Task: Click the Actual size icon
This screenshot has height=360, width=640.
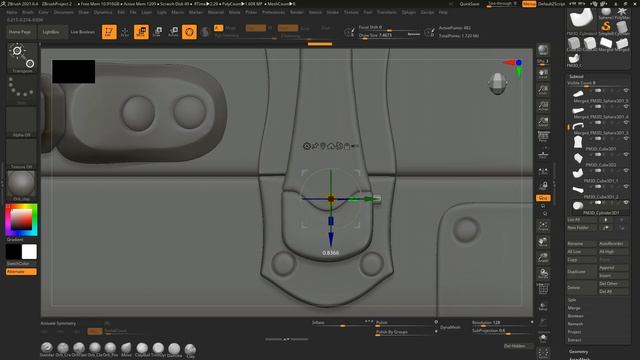Action: (x=543, y=106)
